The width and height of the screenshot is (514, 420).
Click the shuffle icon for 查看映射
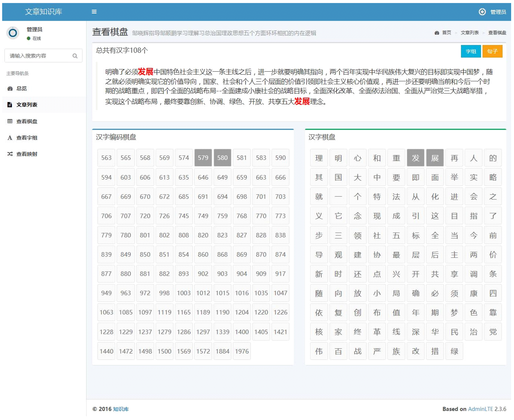[x=10, y=154]
